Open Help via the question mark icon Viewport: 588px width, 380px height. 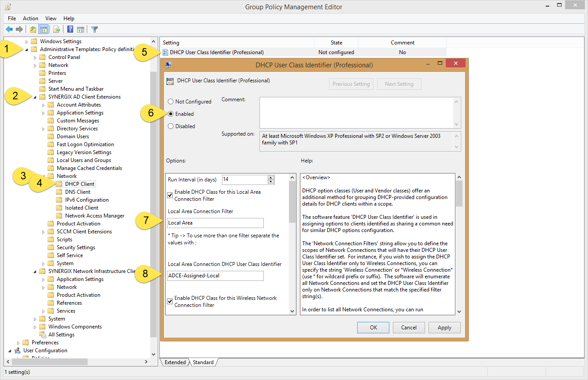tap(70, 30)
